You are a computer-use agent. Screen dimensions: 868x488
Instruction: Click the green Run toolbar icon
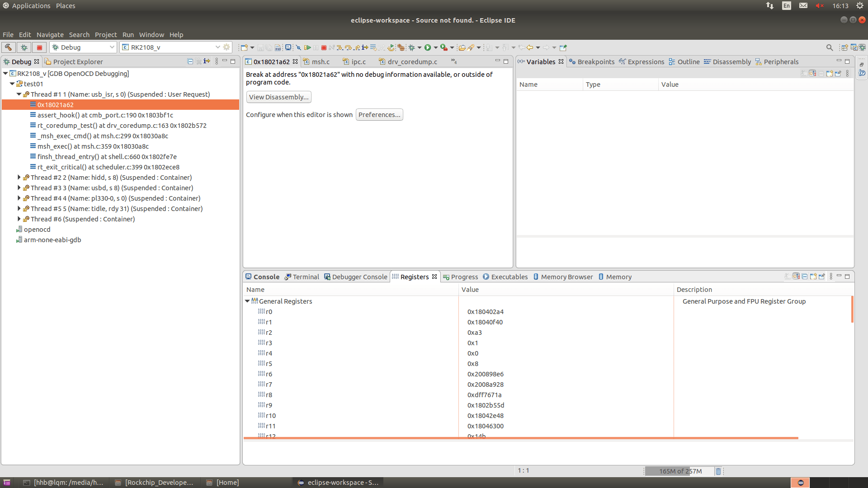tap(428, 47)
